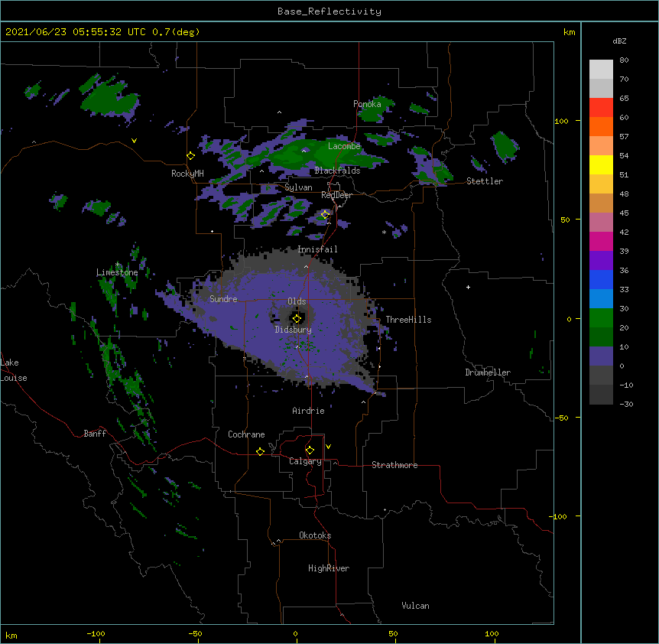Click the Sundre town label
Screen dimensions: 659x644
pyautogui.click(x=223, y=299)
